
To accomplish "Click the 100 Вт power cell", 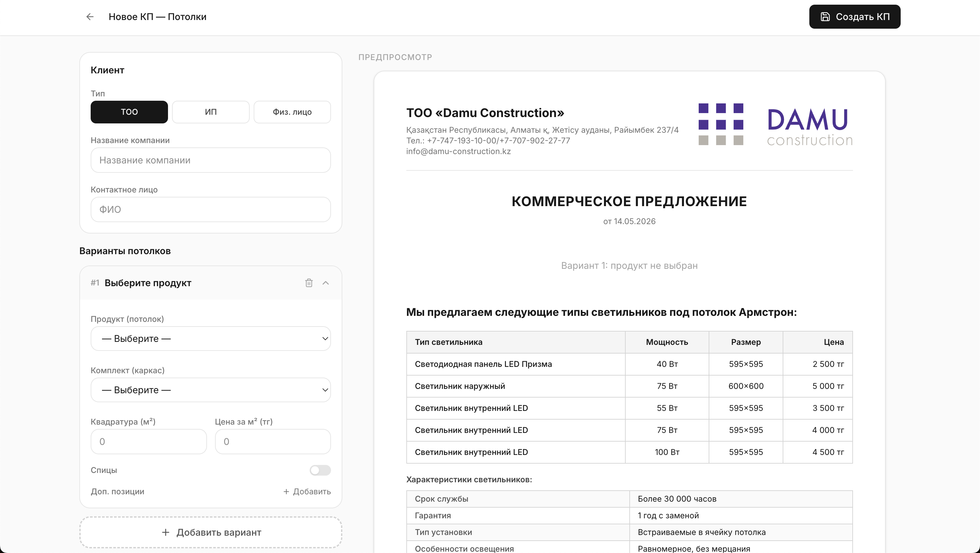I will [667, 452].
